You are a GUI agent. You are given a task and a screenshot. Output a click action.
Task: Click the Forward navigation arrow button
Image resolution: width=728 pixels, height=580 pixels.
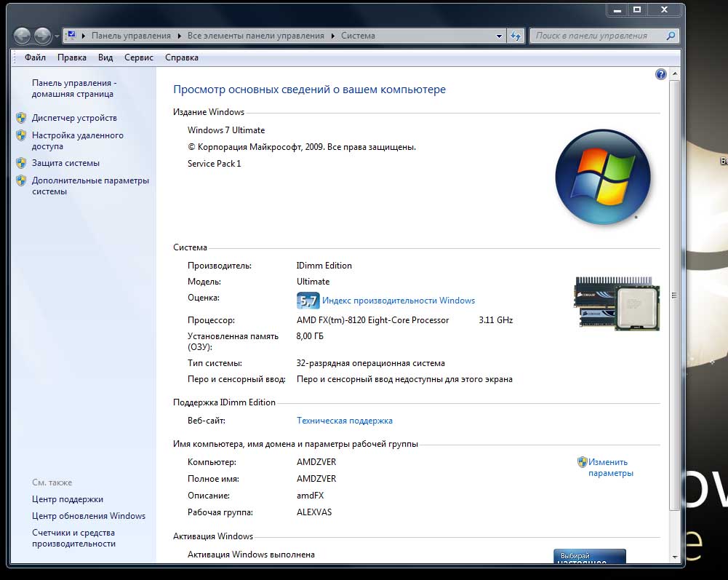tap(43, 36)
